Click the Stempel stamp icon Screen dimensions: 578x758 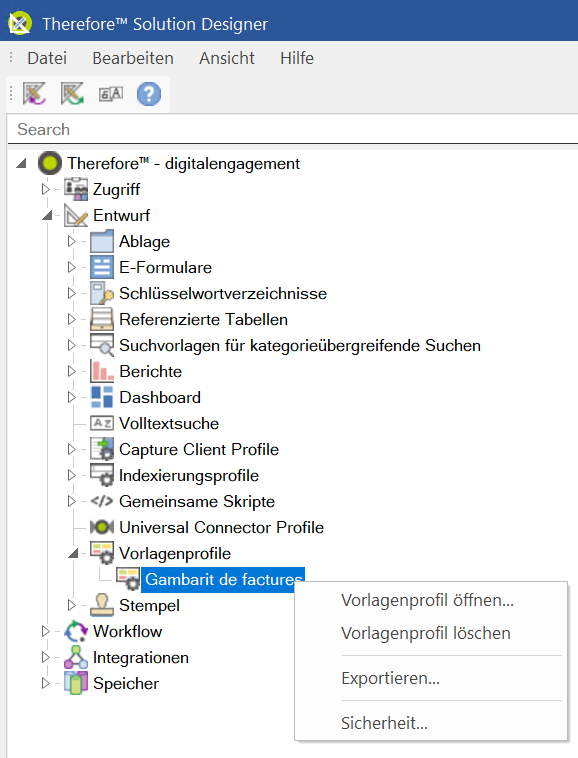tap(102, 605)
